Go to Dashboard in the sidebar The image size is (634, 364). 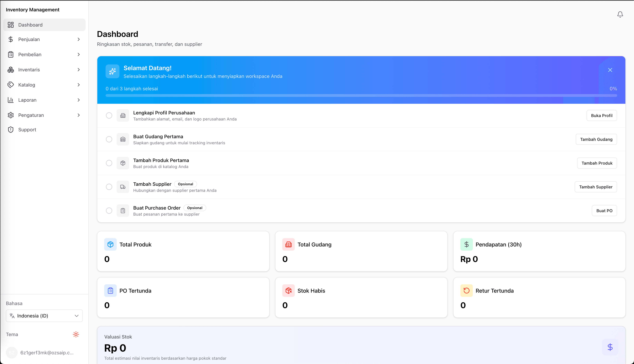click(44, 25)
